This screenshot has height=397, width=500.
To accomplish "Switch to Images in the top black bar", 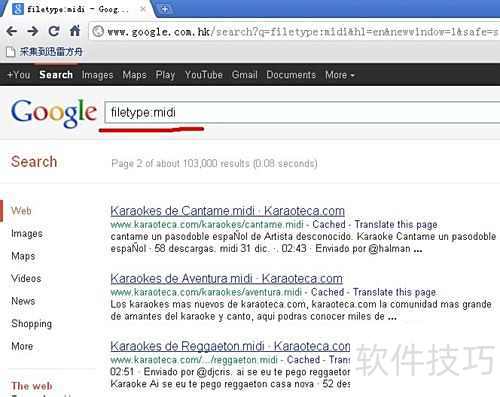I will click(98, 75).
